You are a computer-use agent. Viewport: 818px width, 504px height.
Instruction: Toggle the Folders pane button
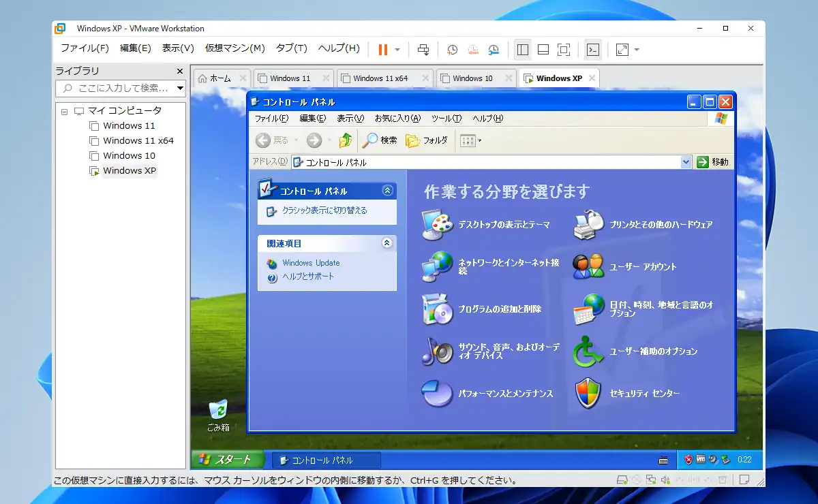click(427, 140)
